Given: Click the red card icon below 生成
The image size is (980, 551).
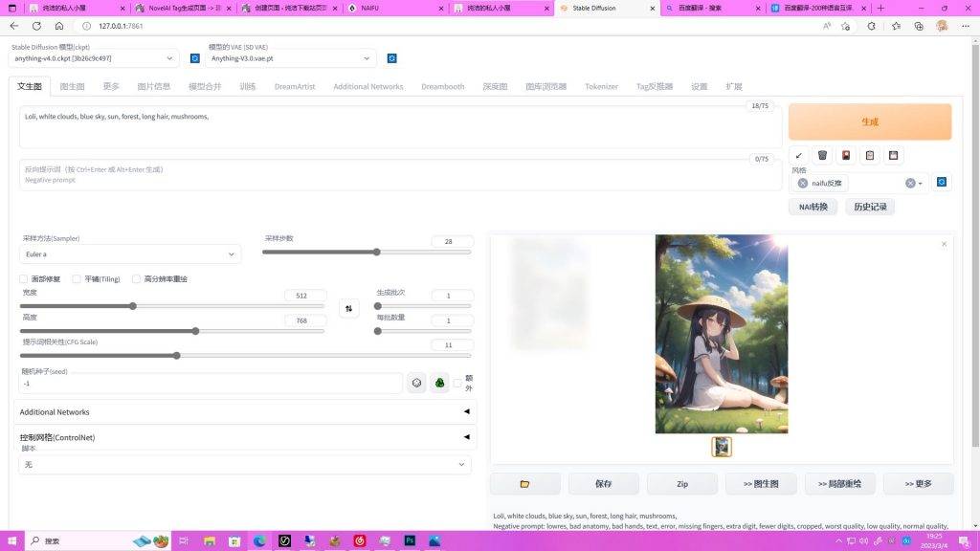Looking at the screenshot, I should (x=846, y=156).
